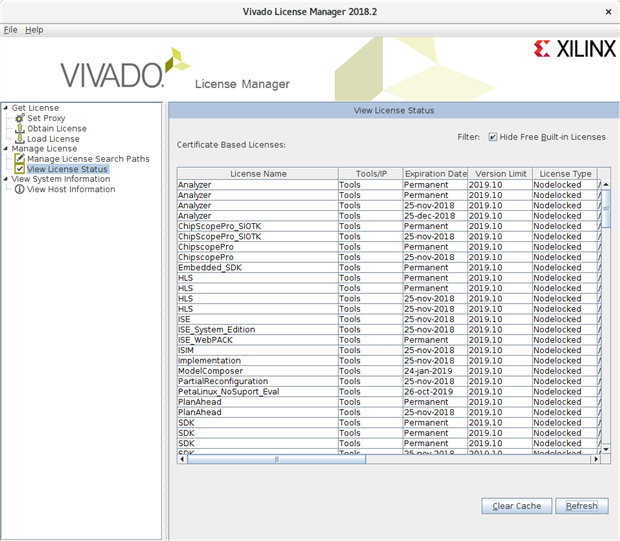Collapse the View System Information node
Screen dimensions: 620x541
6,179
